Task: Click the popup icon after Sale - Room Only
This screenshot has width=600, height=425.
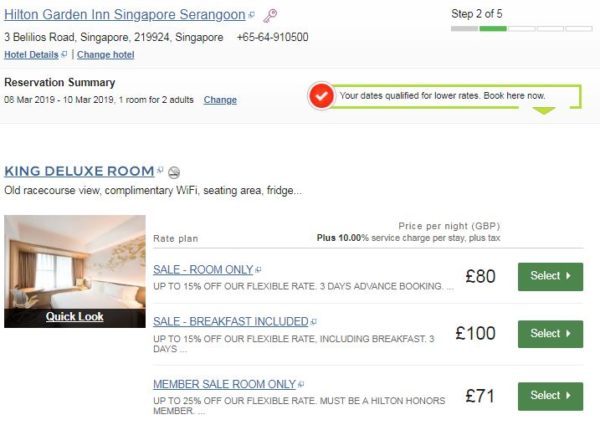Action: pos(258,270)
